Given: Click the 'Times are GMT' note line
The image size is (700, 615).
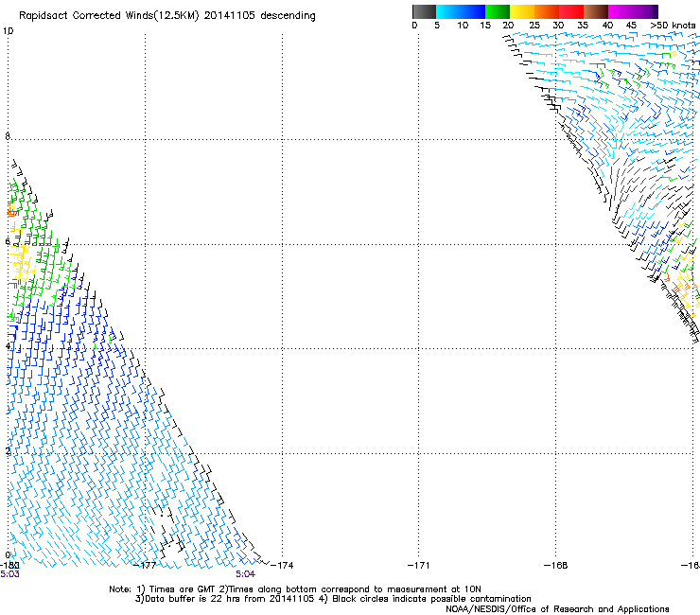Looking at the screenshot, I should pos(295,589).
